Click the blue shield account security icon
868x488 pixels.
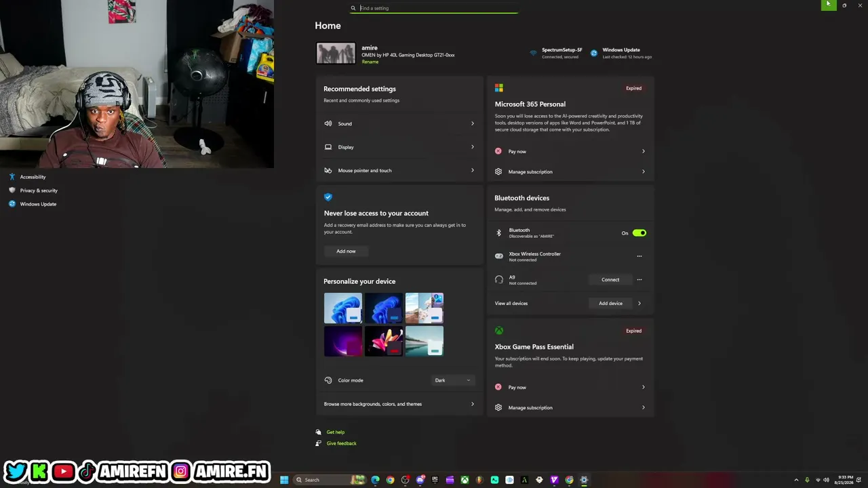(x=328, y=197)
